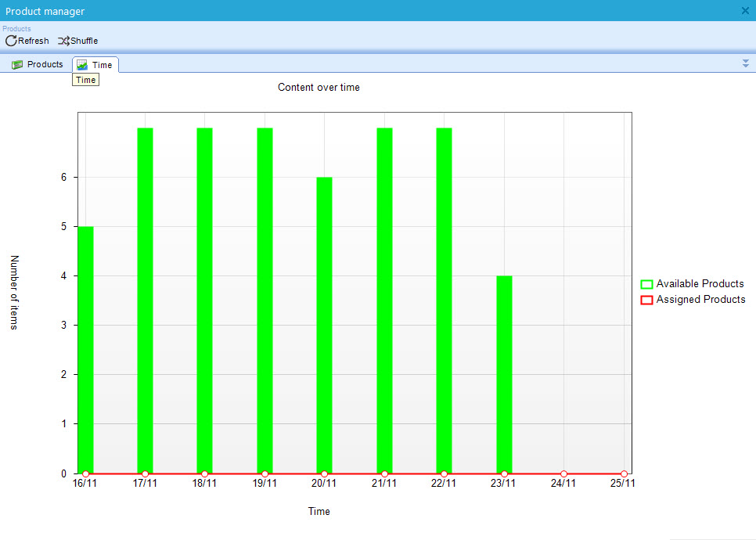Close the Product manager window
The width and height of the screenshot is (756, 540).
click(x=746, y=11)
